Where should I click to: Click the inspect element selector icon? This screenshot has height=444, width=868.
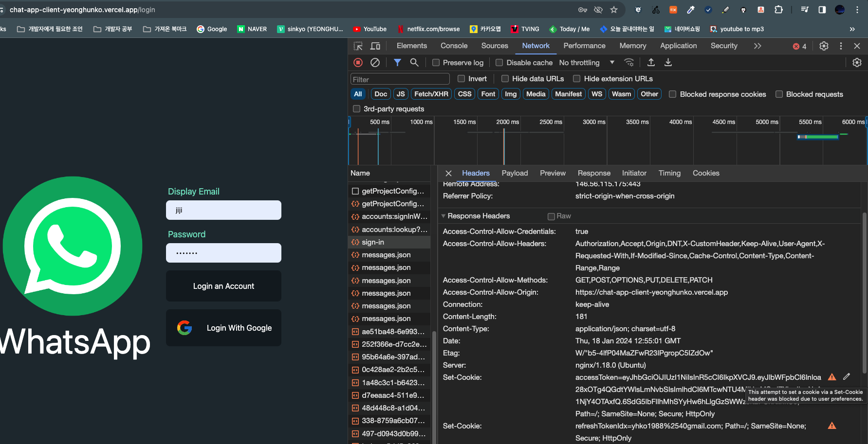click(x=358, y=46)
